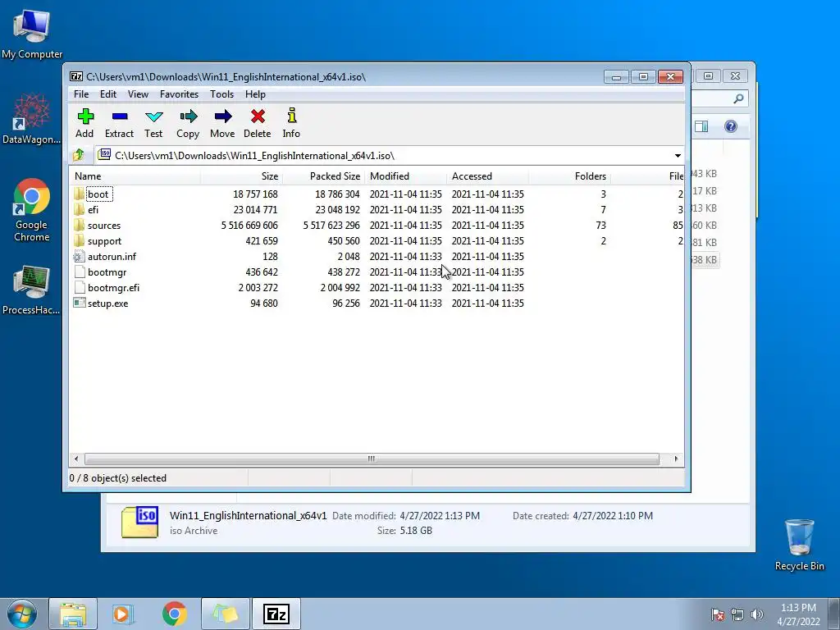Open the Tools menu
840x630 pixels.
[221, 94]
